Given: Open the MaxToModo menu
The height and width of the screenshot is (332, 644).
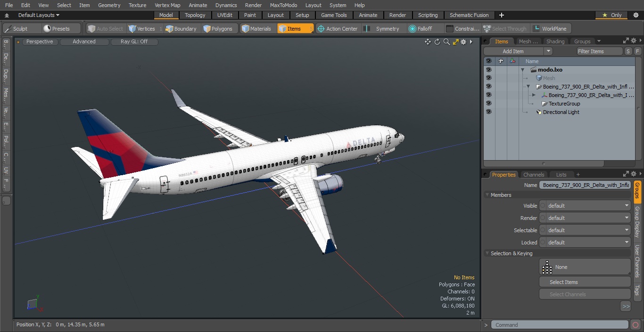Looking at the screenshot, I should coord(283,5).
